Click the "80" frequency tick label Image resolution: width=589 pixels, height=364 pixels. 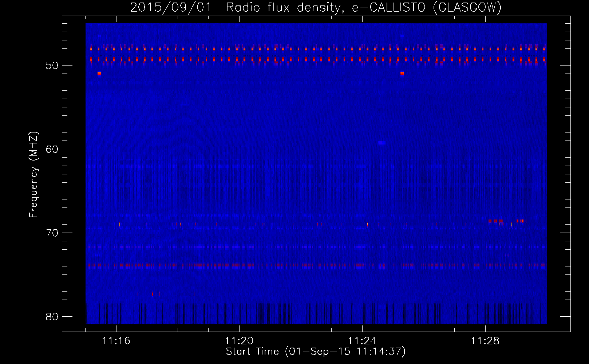point(52,317)
